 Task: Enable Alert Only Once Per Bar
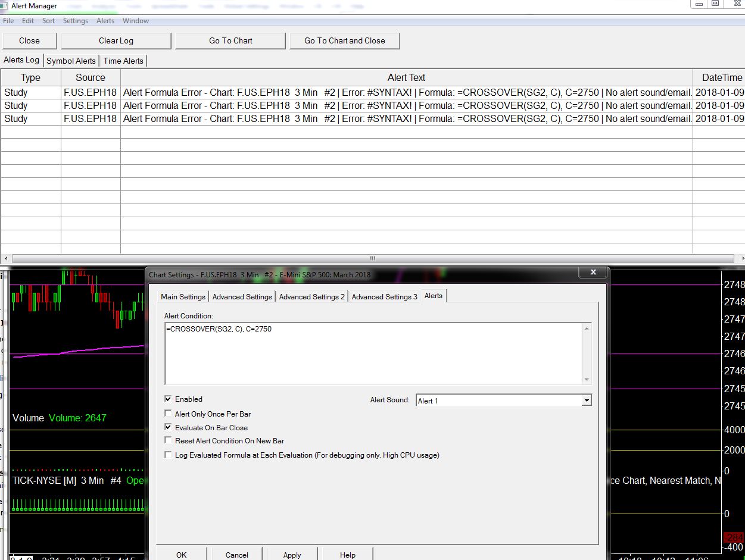pyautogui.click(x=169, y=414)
